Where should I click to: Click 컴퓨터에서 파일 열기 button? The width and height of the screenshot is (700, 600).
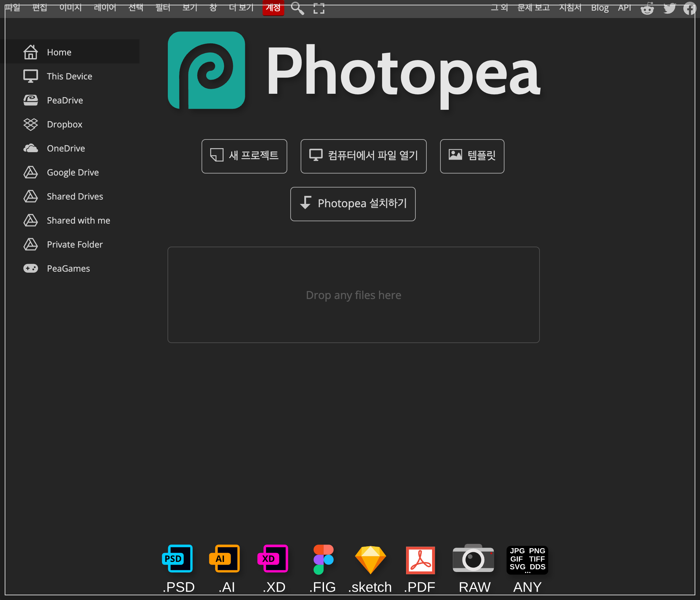point(364,156)
